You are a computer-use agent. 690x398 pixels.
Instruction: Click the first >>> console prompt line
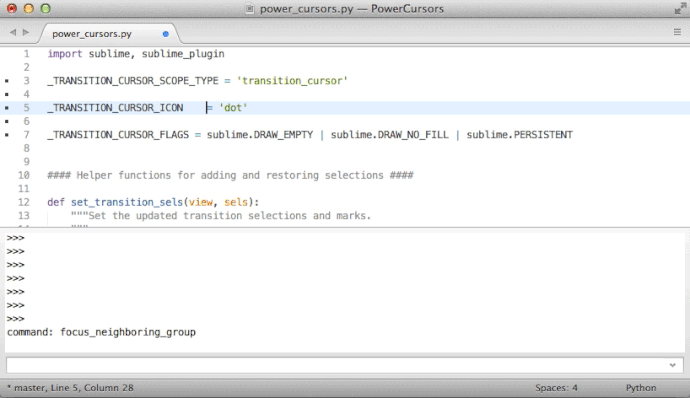(15, 238)
